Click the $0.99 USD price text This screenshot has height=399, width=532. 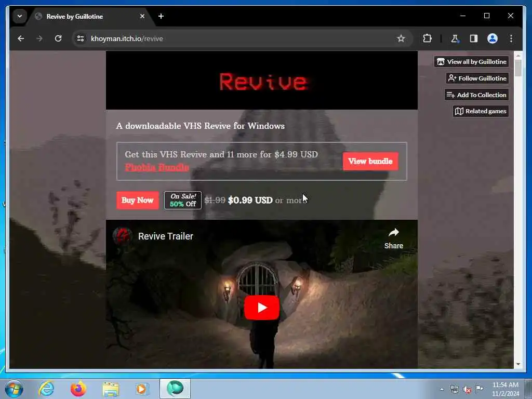coord(250,200)
